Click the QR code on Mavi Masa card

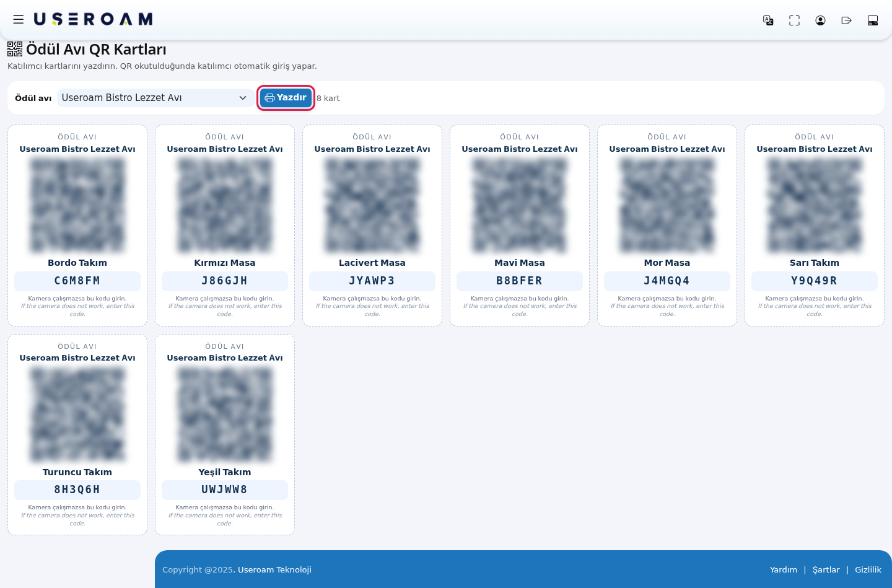pos(520,205)
